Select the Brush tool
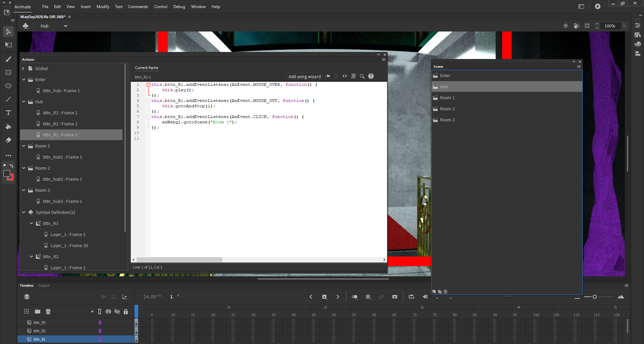The image size is (644, 344). [8, 59]
